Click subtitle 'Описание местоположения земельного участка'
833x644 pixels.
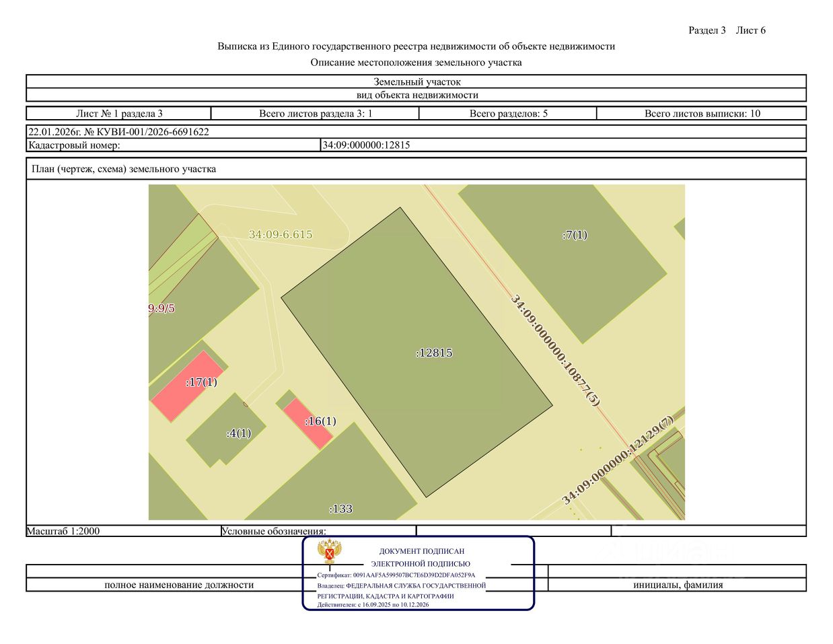point(416,63)
